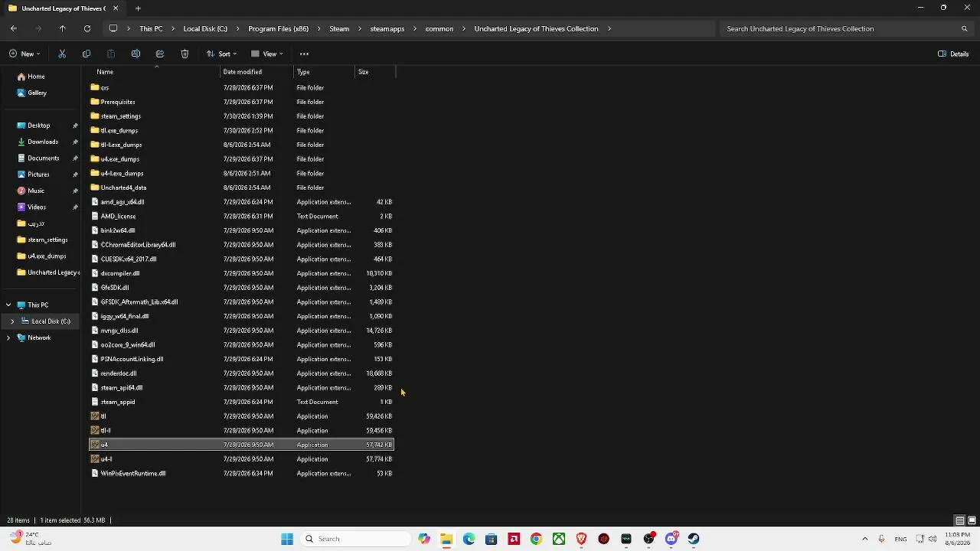
Task: Open Microsoft Edge from the taskbar
Action: tap(469, 539)
